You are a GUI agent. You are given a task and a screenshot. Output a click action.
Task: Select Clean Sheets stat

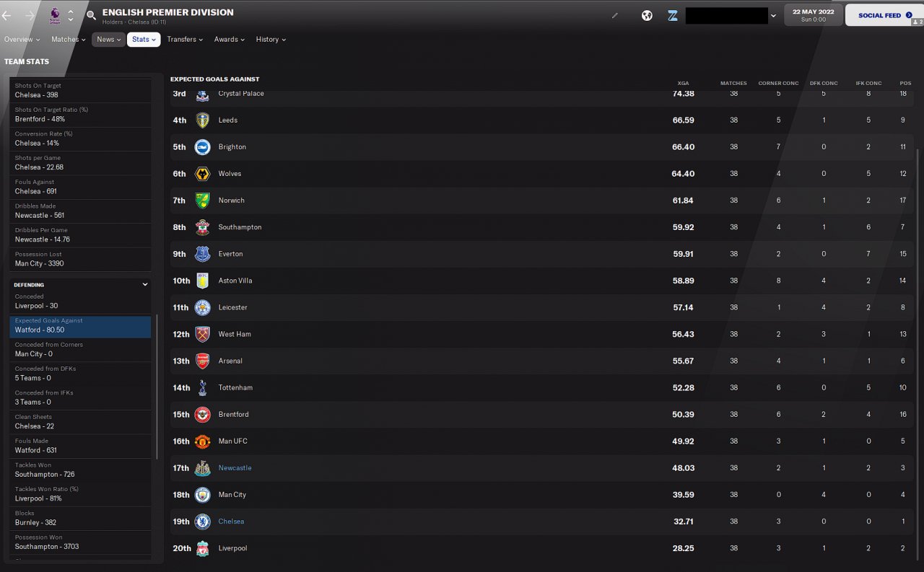coord(81,422)
